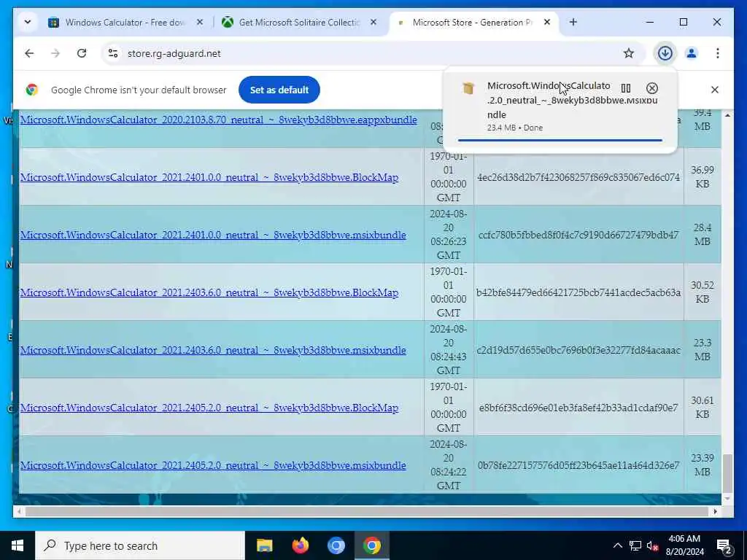Image resolution: width=747 pixels, height=560 pixels.
Task: Open the network status tray icon
Action: click(635, 545)
